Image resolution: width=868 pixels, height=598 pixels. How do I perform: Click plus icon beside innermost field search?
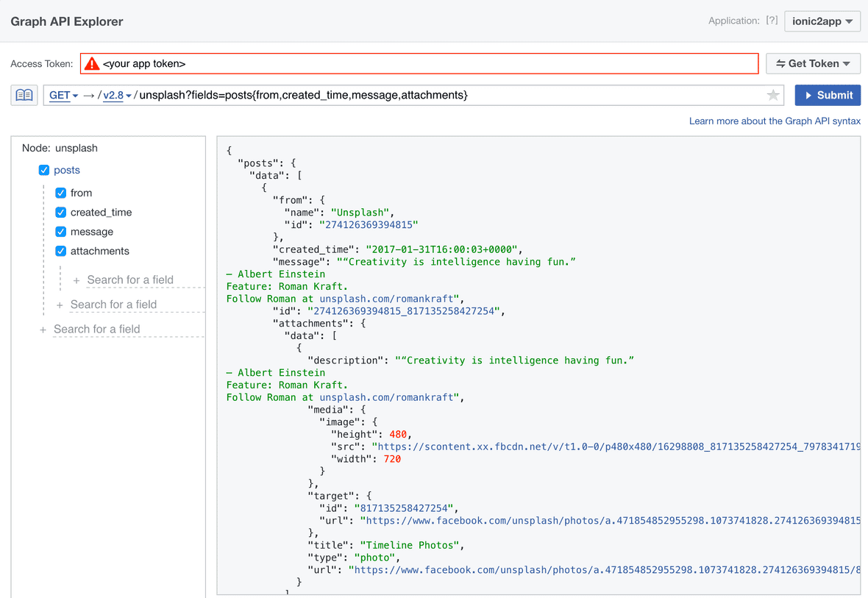click(77, 280)
